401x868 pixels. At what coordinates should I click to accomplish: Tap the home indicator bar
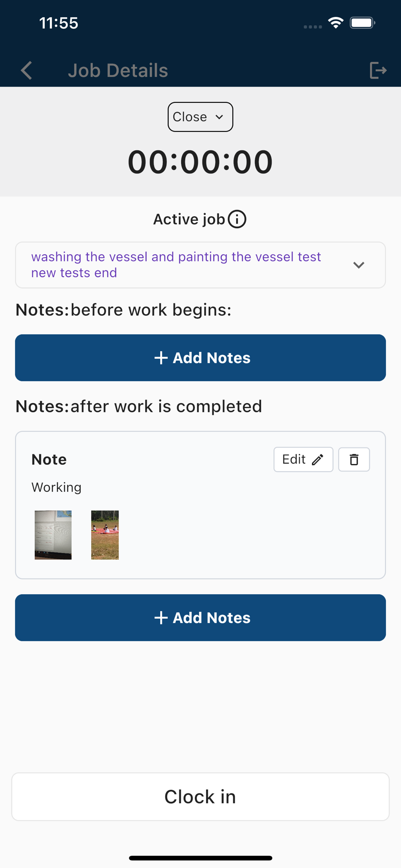(200, 858)
